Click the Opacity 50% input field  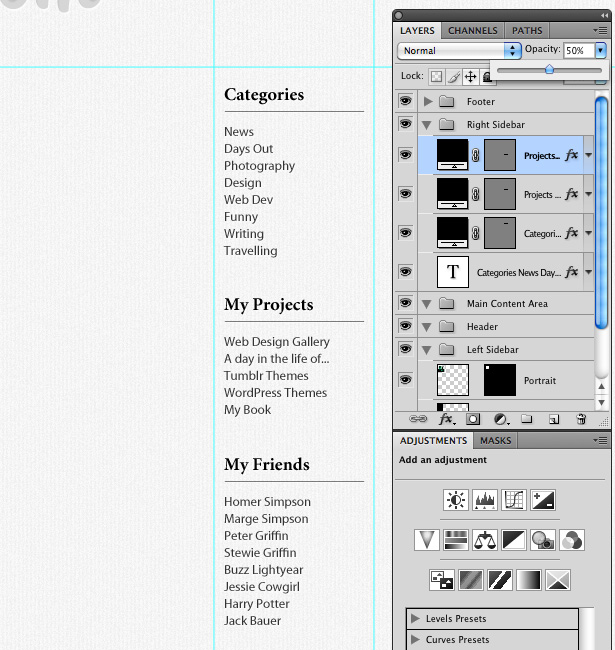point(579,51)
